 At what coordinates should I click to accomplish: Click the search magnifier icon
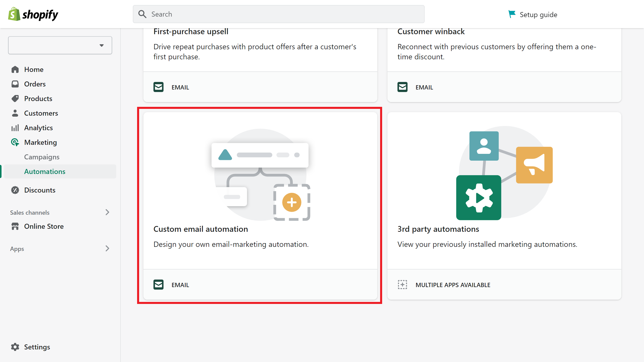(142, 14)
